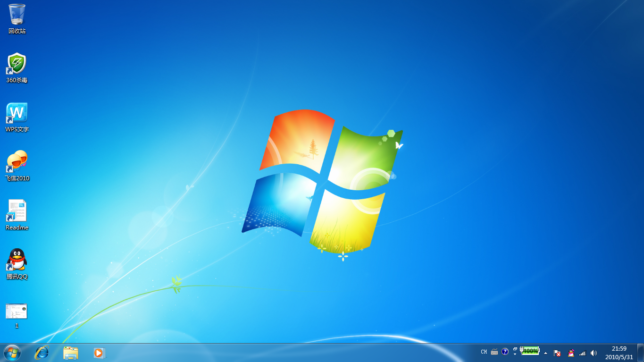The height and width of the screenshot is (362, 644).
Task: Select the 360杀毒 antivirus shortcut
Action: (x=17, y=68)
